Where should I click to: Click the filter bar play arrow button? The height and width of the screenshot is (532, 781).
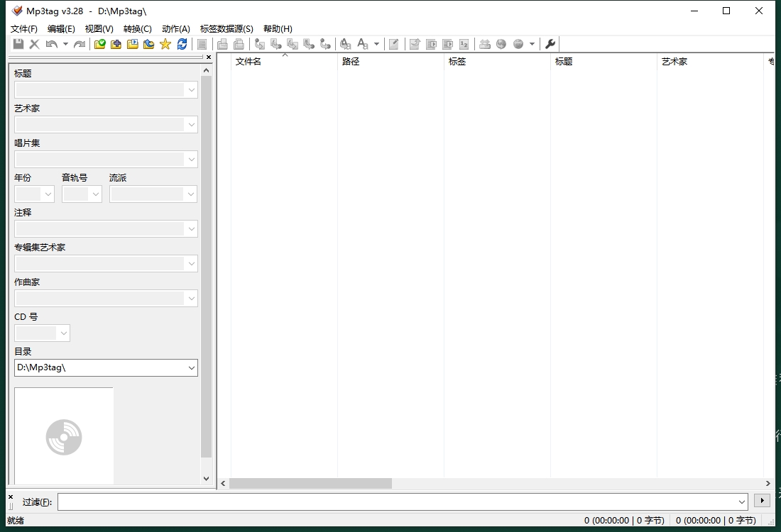pos(762,501)
